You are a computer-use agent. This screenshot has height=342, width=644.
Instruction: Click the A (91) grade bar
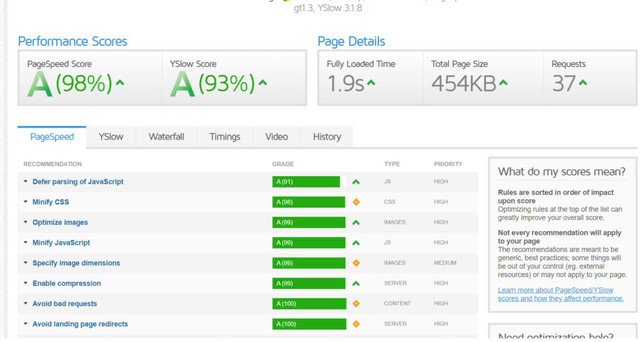point(309,182)
